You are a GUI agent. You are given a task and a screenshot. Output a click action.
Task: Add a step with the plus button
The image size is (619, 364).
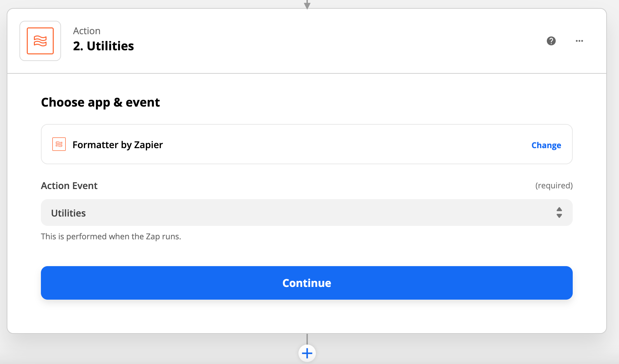point(307,353)
